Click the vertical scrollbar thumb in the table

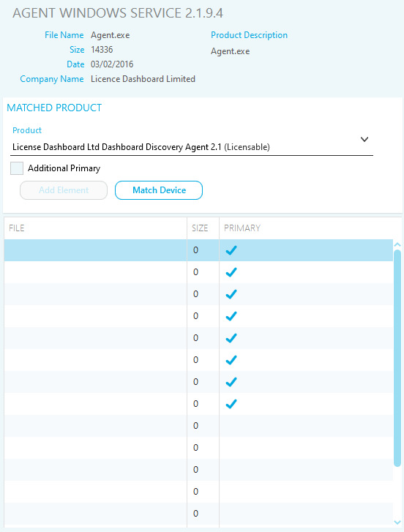(x=397, y=358)
